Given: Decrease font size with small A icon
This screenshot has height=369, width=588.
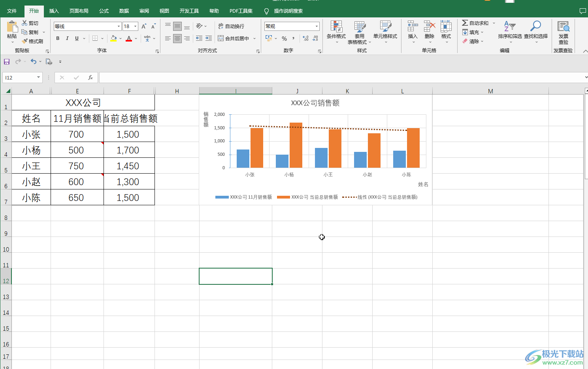Looking at the screenshot, I should (x=153, y=26).
